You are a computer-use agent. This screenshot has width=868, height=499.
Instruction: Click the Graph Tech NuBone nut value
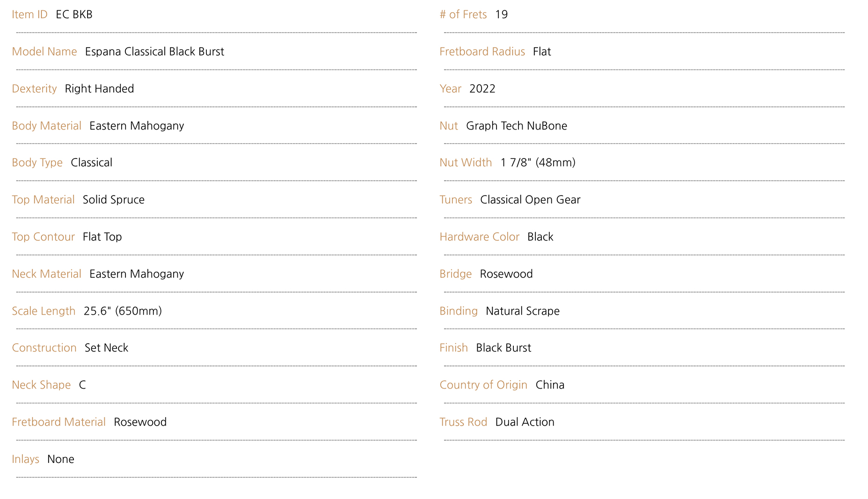(x=517, y=126)
